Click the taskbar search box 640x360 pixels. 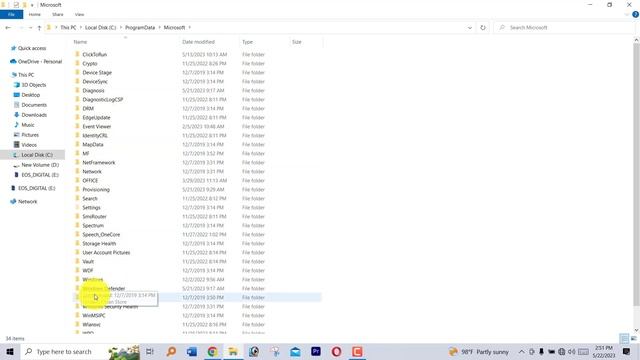[x=80, y=351]
